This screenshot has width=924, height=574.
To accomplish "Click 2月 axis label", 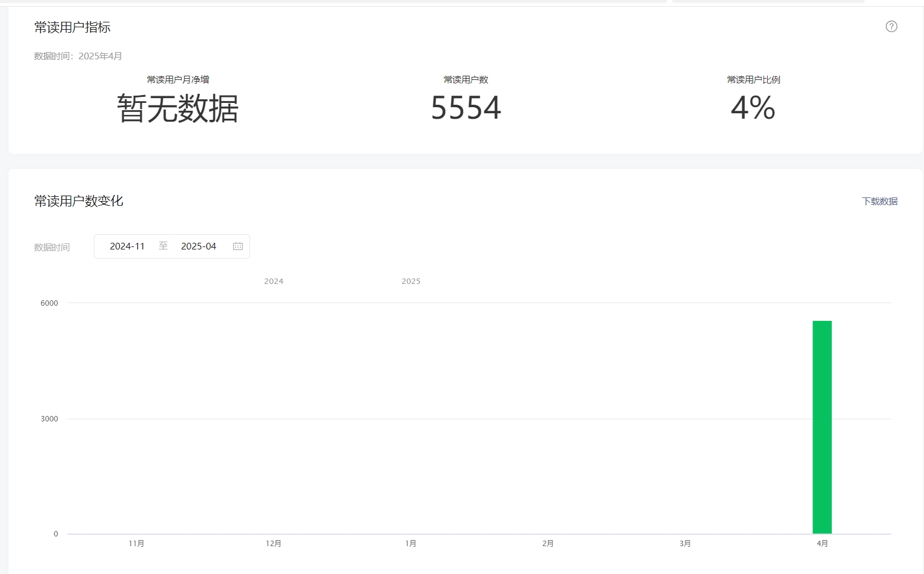I will (548, 544).
